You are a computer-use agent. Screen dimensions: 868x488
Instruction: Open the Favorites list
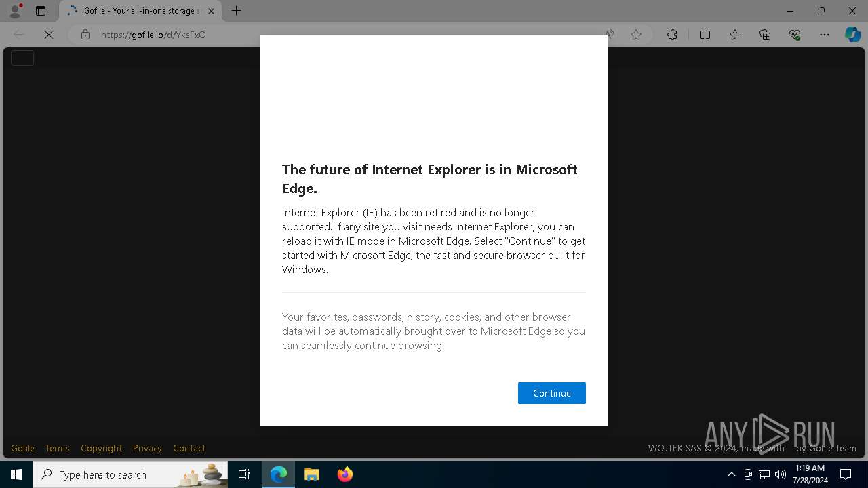click(x=735, y=35)
